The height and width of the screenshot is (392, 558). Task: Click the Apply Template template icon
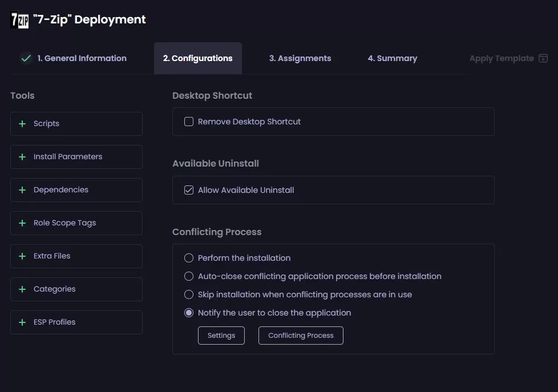[543, 58]
